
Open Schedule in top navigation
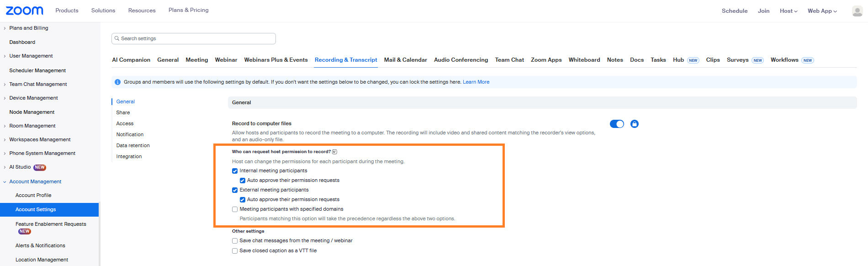(x=735, y=11)
